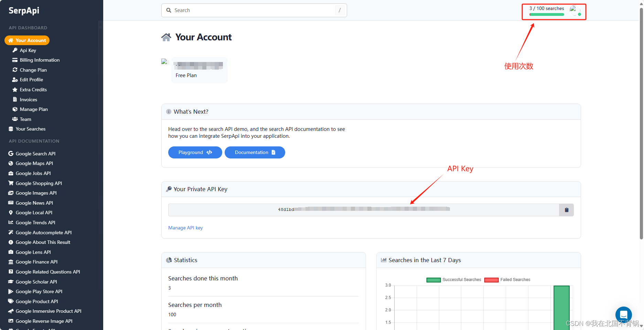Click the Google Trends API chart icon
Screen dimensions: 644x330
pos(11,223)
